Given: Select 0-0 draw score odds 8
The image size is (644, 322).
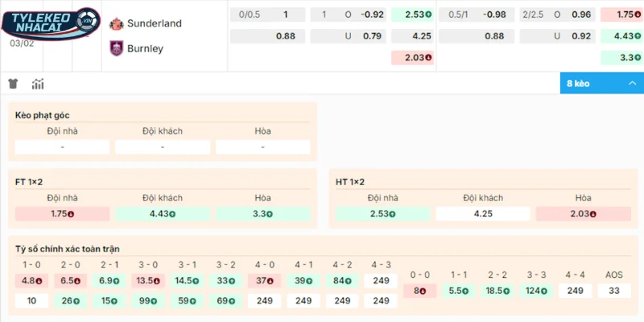Looking at the screenshot, I should point(419,290).
